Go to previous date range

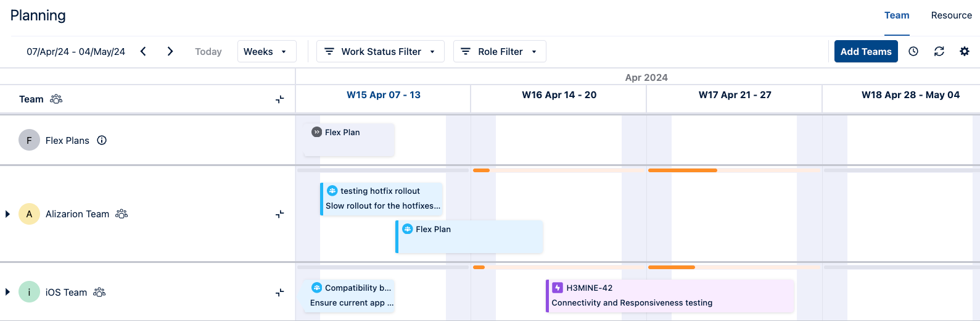coord(143,52)
